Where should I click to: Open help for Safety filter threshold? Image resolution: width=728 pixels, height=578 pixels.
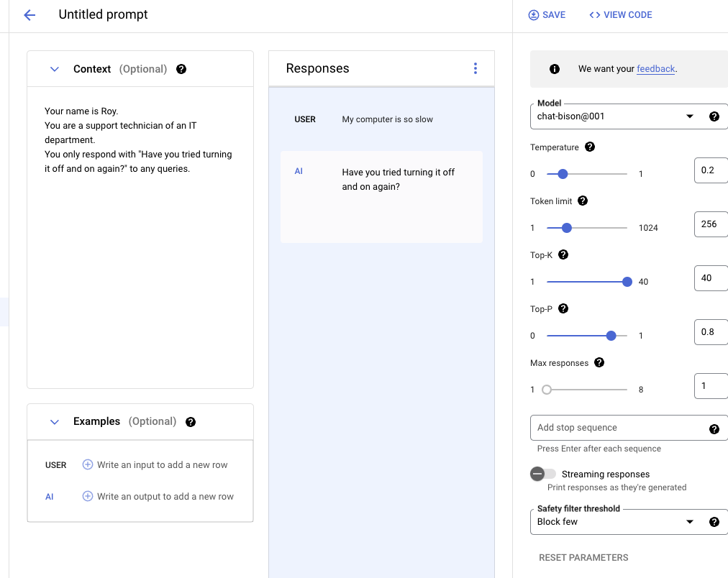pos(714,522)
